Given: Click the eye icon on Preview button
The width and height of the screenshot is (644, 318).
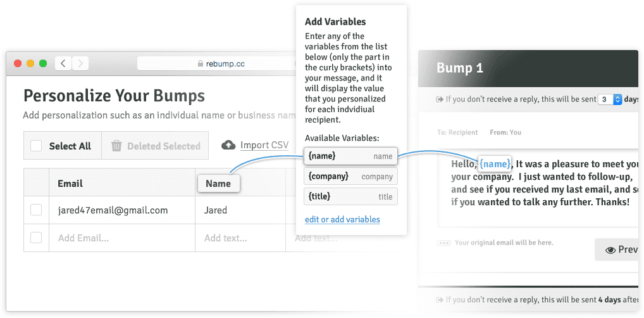Looking at the screenshot, I should coord(610,250).
